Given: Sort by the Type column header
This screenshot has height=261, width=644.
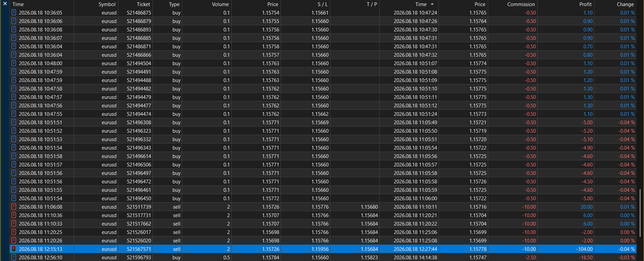Looking at the screenshot, I should 174,4.
